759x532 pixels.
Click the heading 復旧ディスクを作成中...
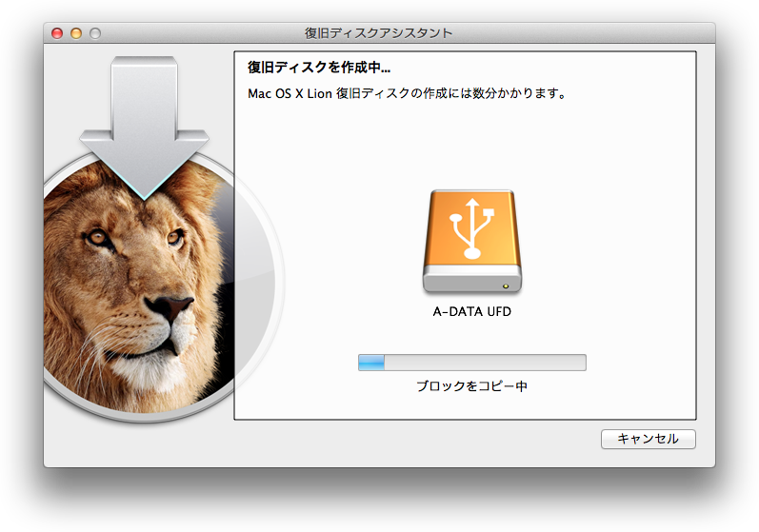tap(319, 68)
